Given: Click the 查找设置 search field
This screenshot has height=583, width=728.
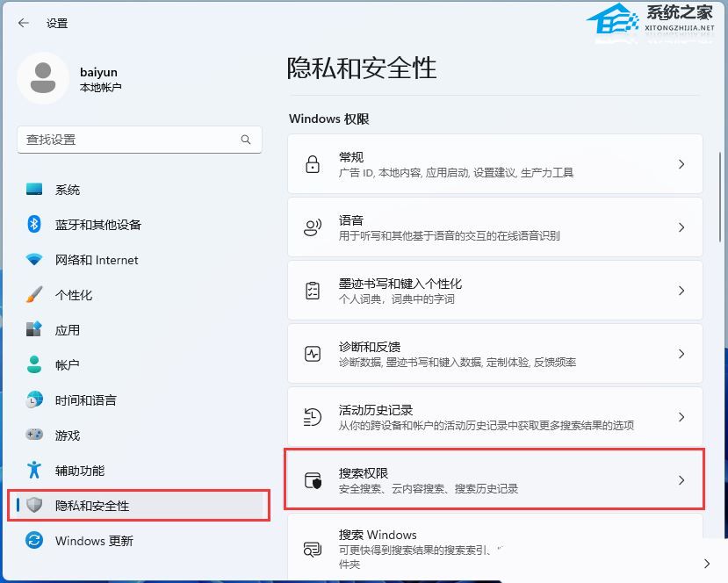Looking at the screenshot, I should tap(140, 140).
